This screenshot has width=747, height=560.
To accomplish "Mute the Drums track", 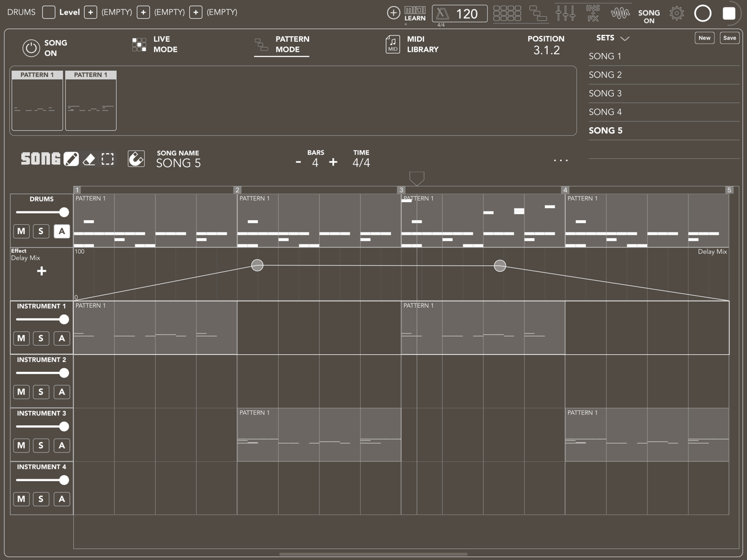I will (21, 231).
